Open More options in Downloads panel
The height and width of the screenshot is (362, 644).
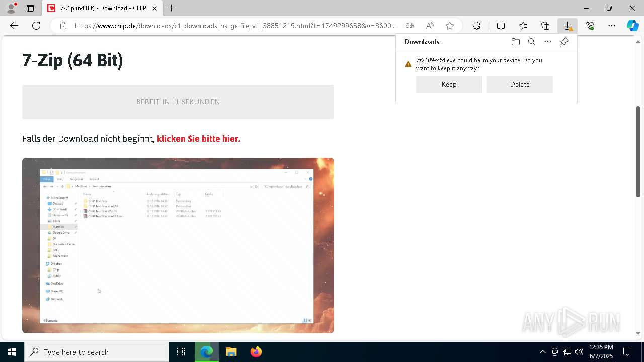[x=548, y=42]
